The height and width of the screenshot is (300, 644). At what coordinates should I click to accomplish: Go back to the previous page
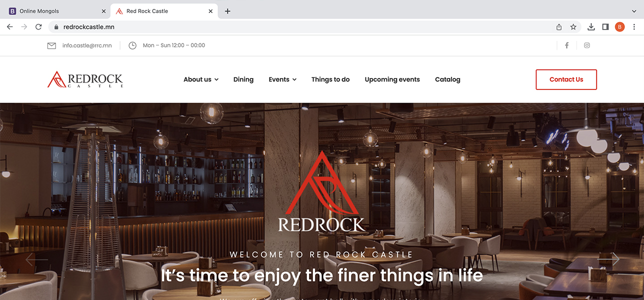(x=9, y=27)
